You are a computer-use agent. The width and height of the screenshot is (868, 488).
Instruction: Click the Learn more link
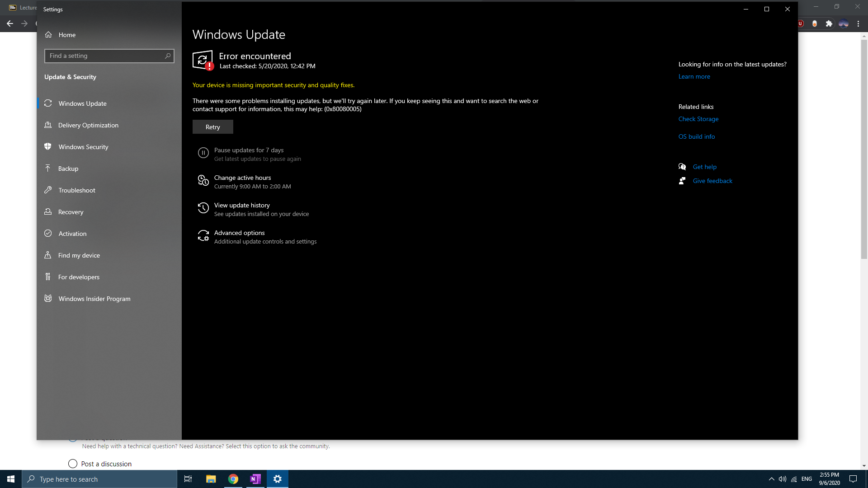(x=694, y=76)
